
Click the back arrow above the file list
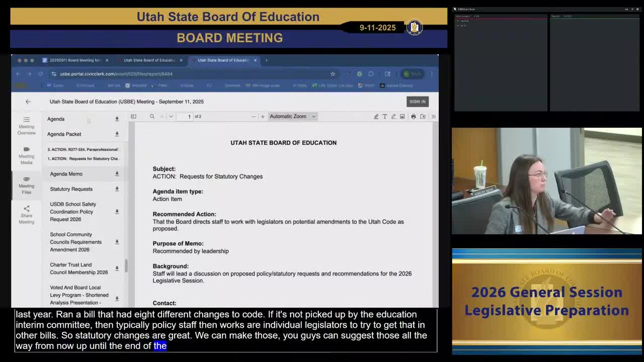pyautogui.click(x=28, y=101)
